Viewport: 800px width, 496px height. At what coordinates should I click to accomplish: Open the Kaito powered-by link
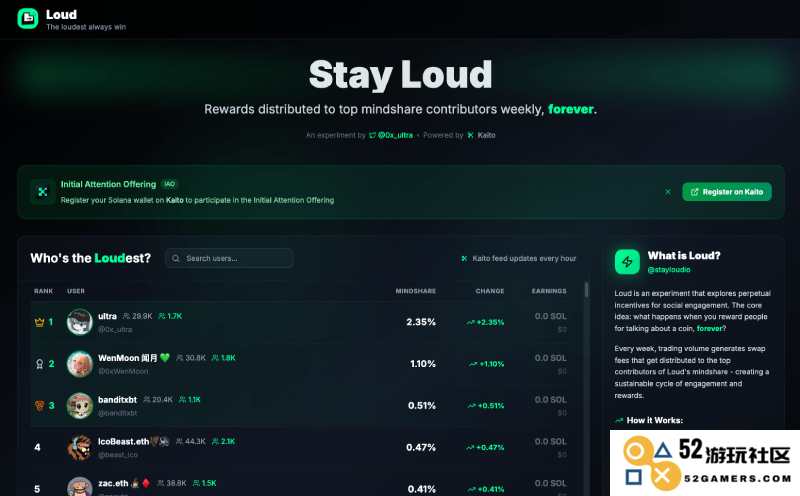coord(482,135)
